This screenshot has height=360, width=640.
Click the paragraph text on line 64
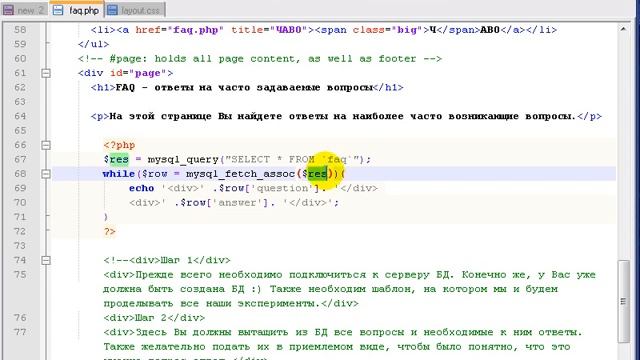(x=342, y=116)
